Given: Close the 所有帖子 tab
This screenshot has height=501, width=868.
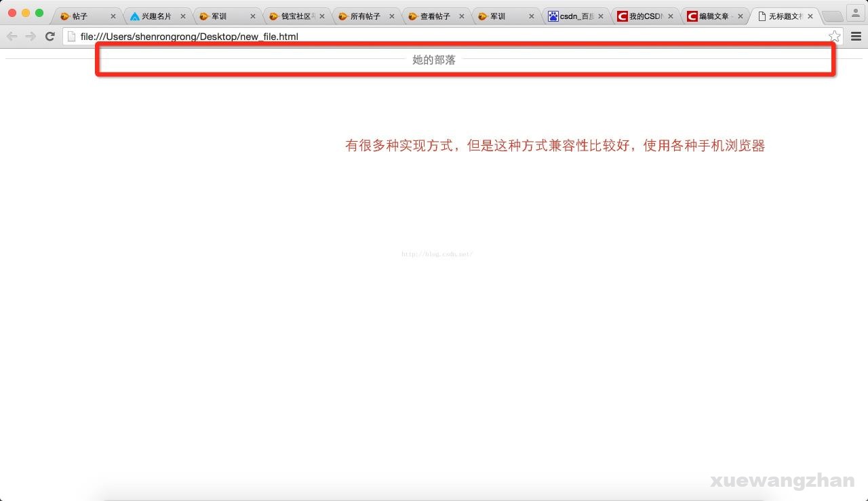Looking at the screenshot, I should (391, 16).
